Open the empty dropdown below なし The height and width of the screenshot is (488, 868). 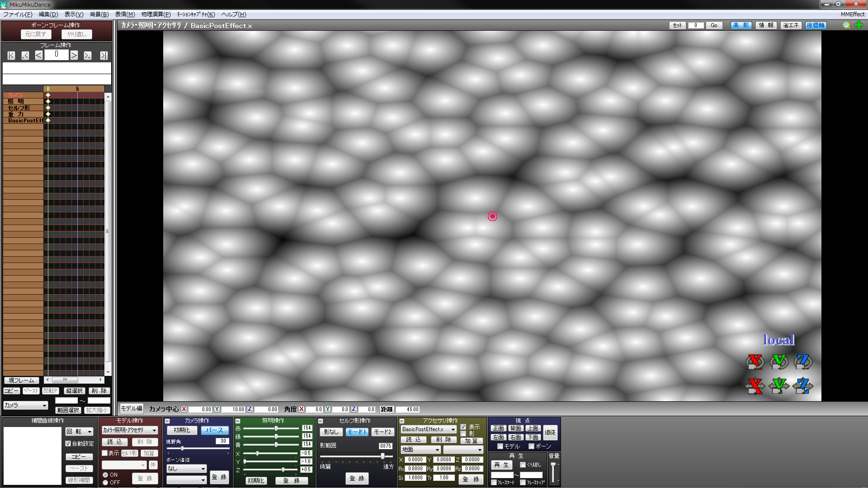[186, 480]
